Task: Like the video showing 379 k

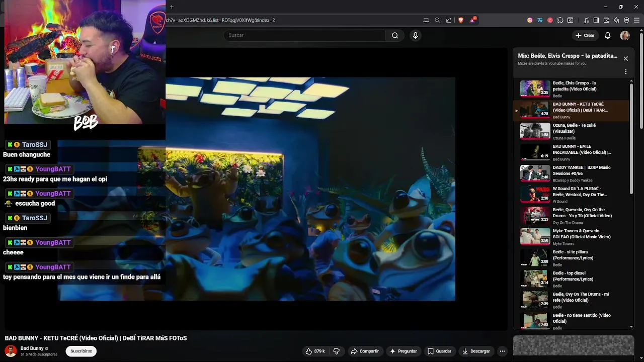Action: [315, 351]
